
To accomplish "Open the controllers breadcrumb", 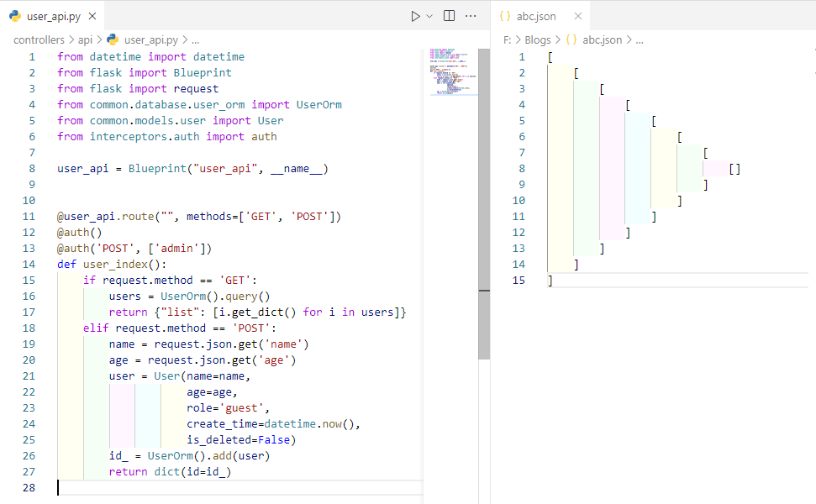I will coord(39,40).
